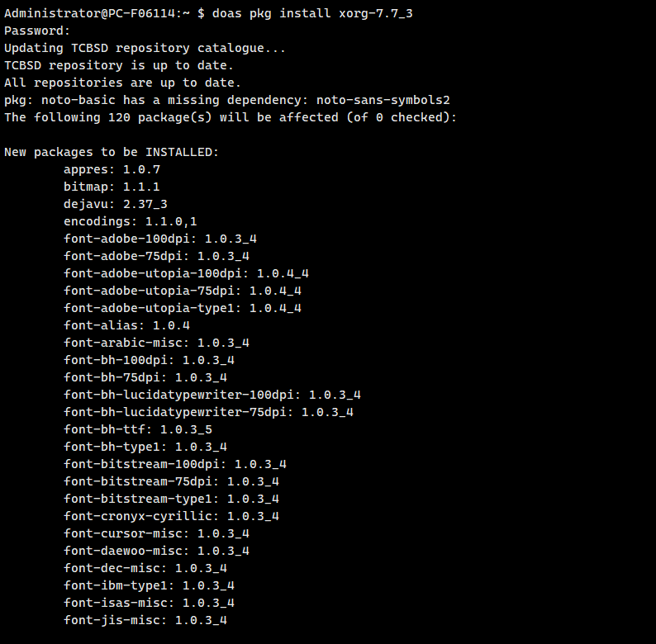Screen dimensions: 656x644
Task: Click the font-arabic-misc package entry
Action: point(156,343)
